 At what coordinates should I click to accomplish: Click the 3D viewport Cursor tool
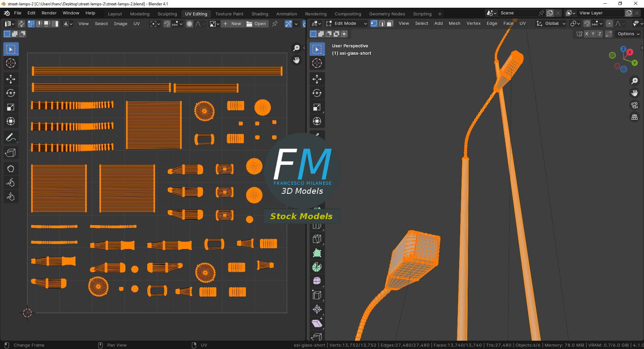pyautogui.click(x=317, y=63)
